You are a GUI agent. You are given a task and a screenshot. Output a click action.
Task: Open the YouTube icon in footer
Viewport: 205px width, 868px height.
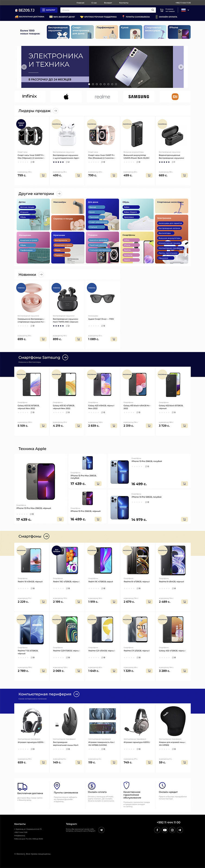point(165,830)
